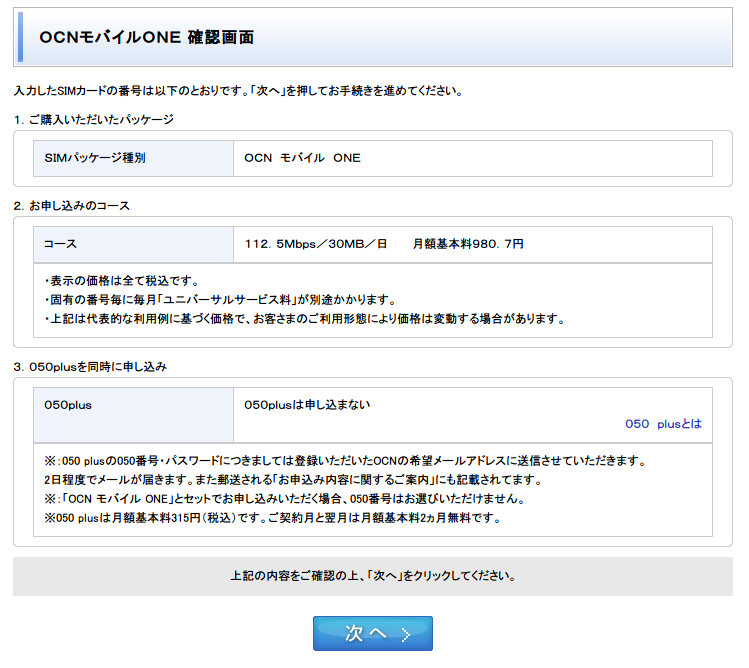
Task: Click the gray 上記の内容をご確認 instruction bar
Action: [372, 577]
